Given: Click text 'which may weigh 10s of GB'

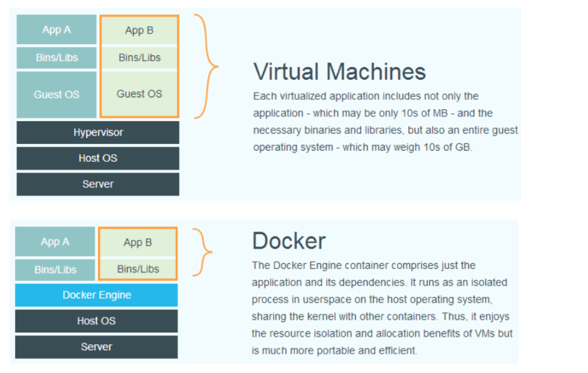Looking at the screenshot, I should (406, 147).
